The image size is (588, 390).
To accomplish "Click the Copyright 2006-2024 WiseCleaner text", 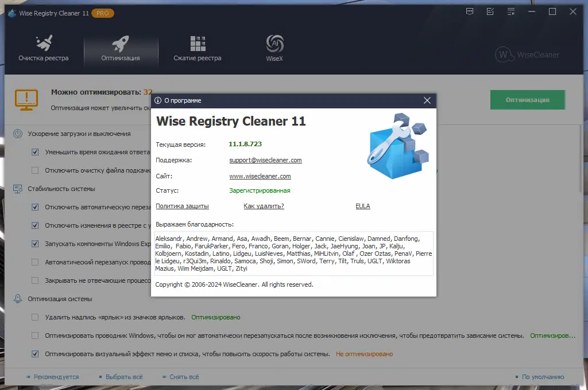I will click(x=234, y=284).
